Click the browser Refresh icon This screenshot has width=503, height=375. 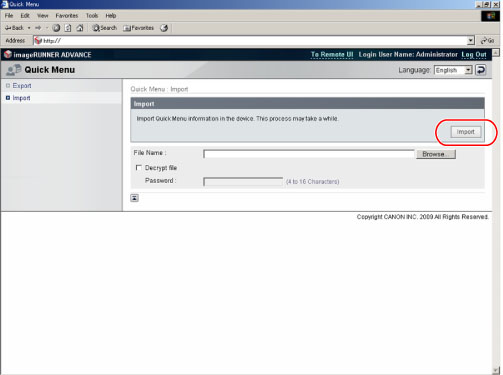(x=68, y=28)
